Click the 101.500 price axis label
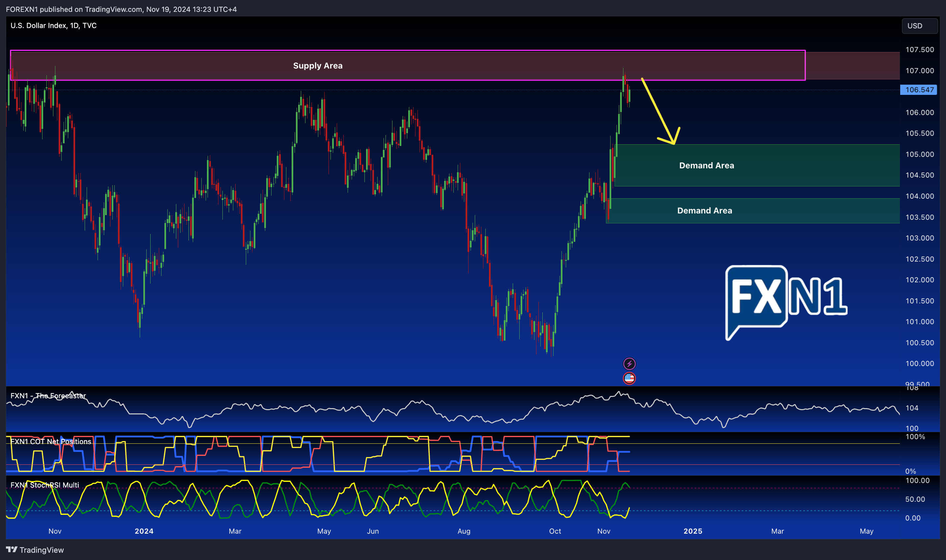The height and width of the screenshot is (560, 946). coord(920,301)
